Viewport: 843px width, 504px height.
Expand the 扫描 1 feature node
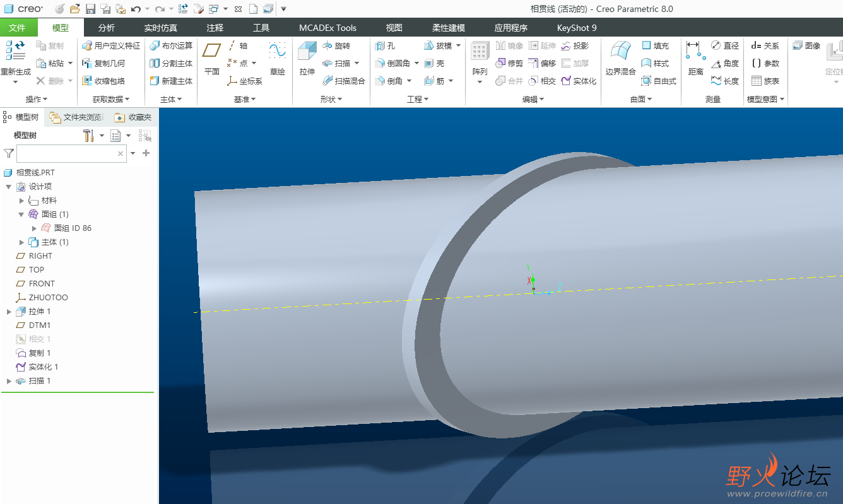(x=9, y=381)
